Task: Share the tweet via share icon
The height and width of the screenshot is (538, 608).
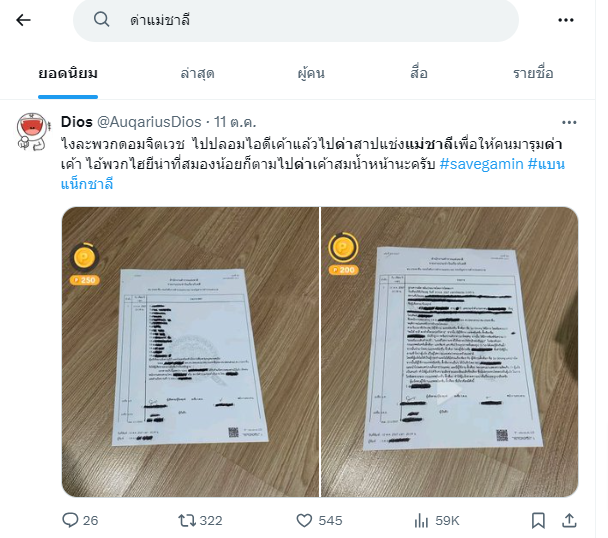Action: [569, 520]
